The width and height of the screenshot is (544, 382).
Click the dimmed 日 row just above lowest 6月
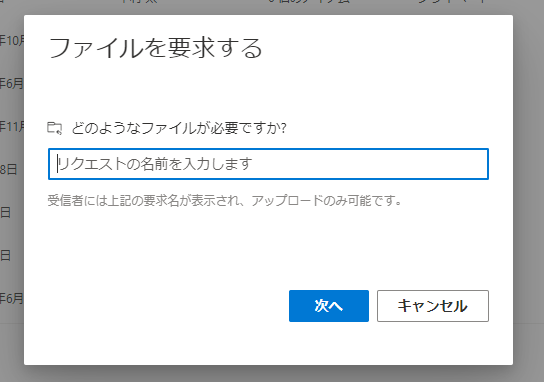6,255
